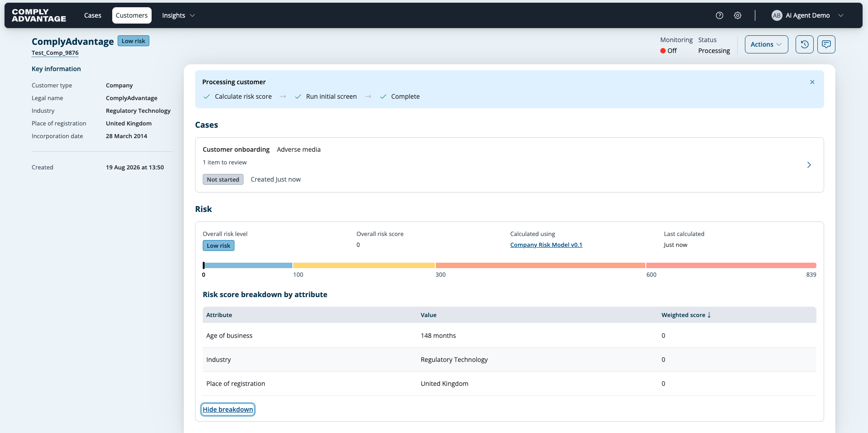Select the Age of business row
868x433 pixels.
coord(510,336)
